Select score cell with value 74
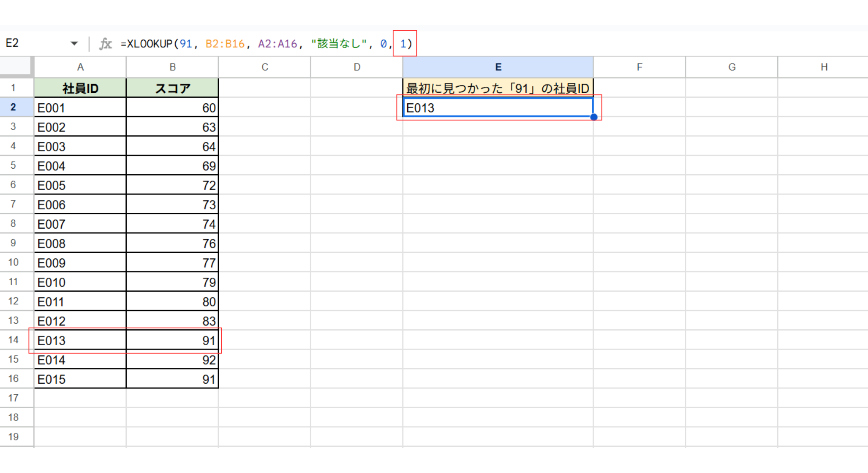The height and width of the screenshot is (473, 868). (x=172, y=224)
